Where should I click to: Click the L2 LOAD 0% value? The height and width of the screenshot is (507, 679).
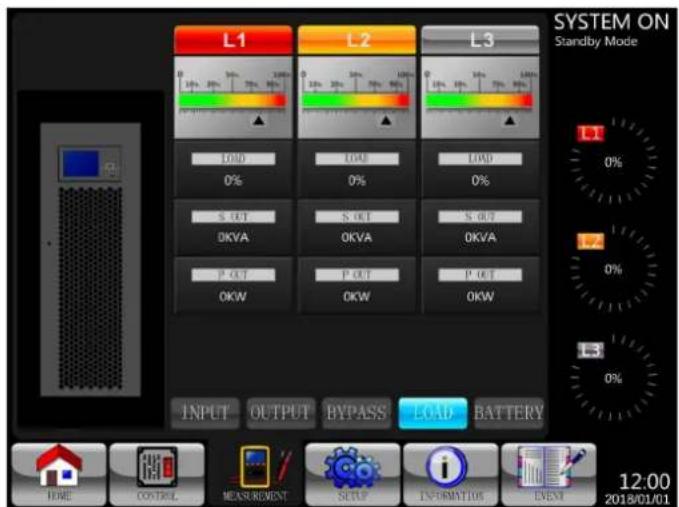pos(357,181)
